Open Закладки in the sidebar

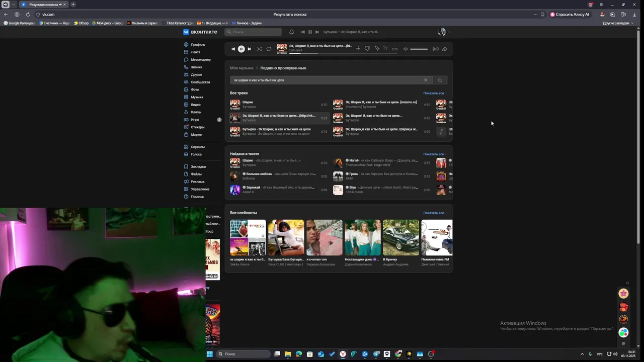coord(198,166)
